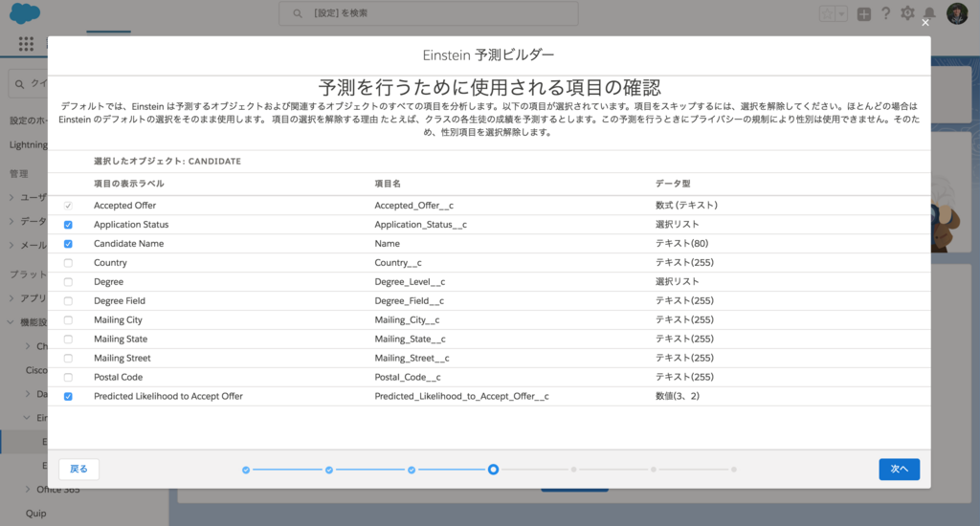The width and height of the screenshot is (980, 526).
Task: Check the Degree field checkbox
Action: [68, 282]
